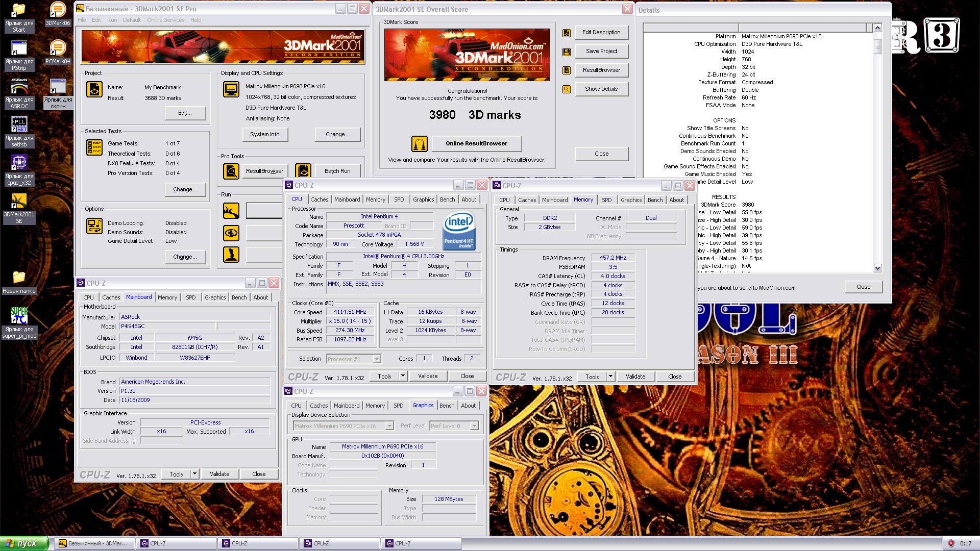Click the Безымянный - 3DMark taskbar button

click(95, 544)
